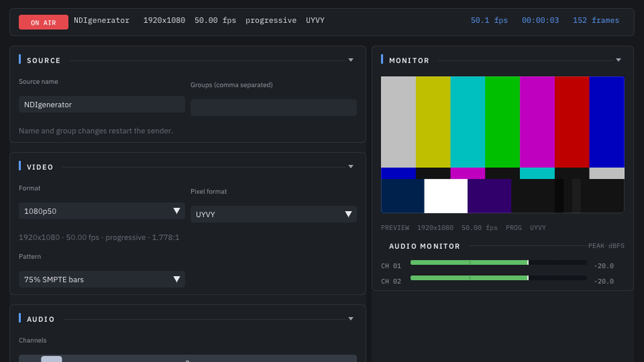Click the 'CH 01' channel label

391,266
